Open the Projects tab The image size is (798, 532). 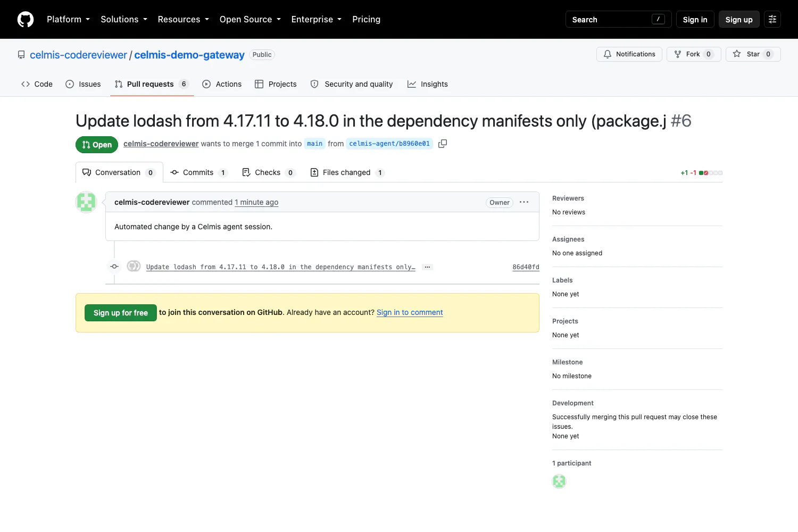tap(276, 84)
